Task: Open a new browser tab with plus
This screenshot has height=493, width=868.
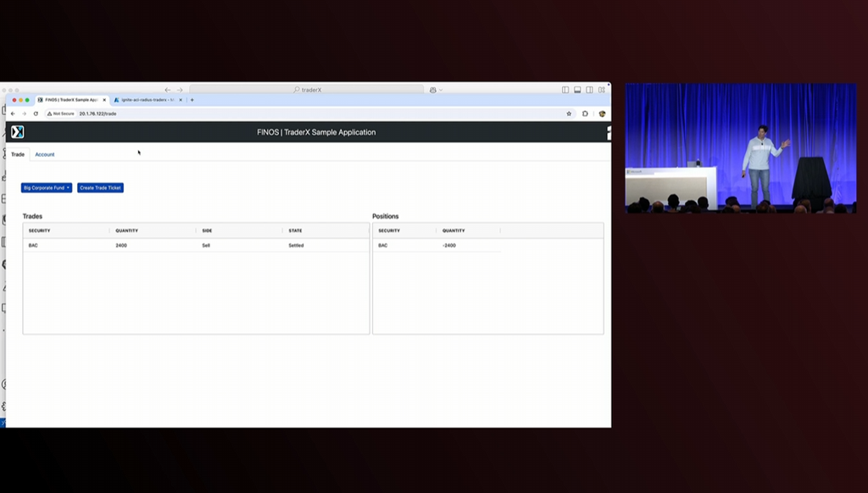Action: [x=192, y=100]
